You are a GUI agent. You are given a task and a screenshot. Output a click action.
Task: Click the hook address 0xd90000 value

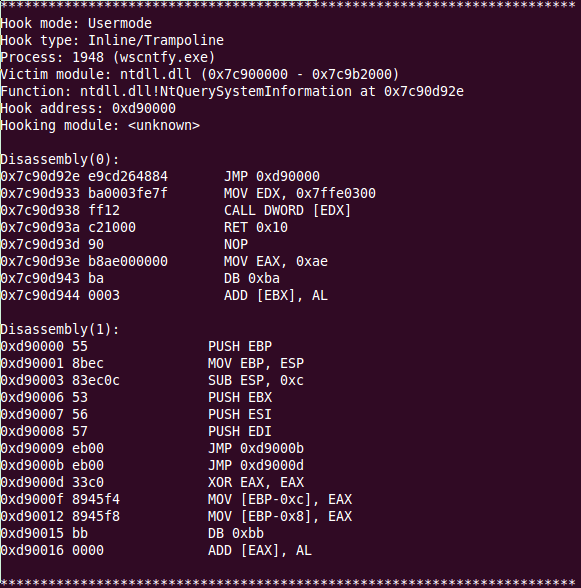click(144, 108)
